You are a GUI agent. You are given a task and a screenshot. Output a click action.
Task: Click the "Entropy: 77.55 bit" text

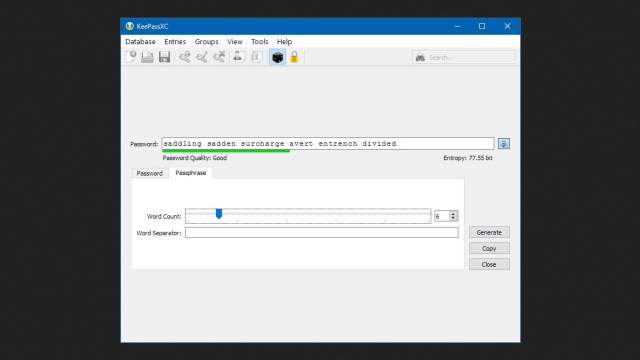click(x=468, y=158)
